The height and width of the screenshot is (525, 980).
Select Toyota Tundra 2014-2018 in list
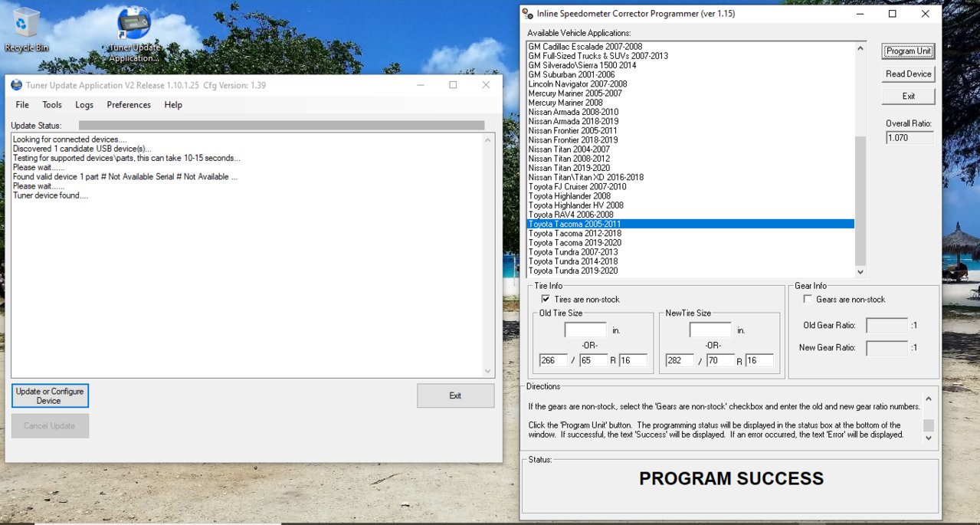tap(690, 261)
